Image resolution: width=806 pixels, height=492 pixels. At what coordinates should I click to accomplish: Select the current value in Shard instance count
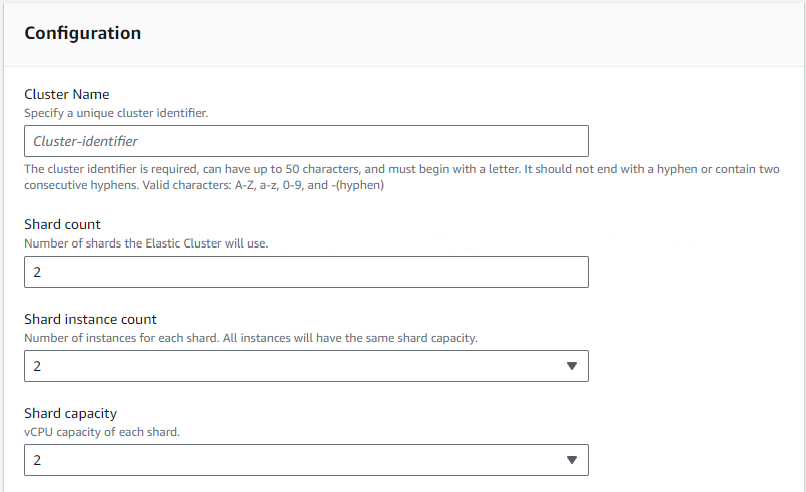[38, 366]
